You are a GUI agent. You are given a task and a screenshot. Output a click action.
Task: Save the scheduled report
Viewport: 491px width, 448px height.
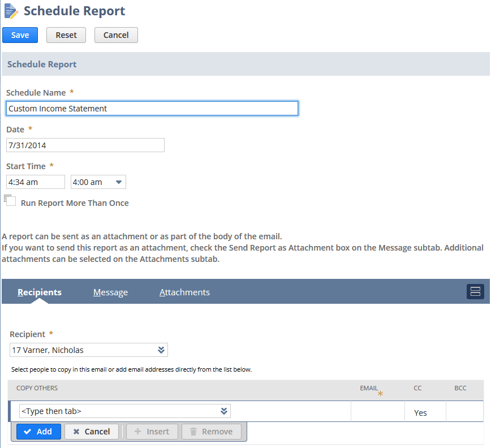click(20, 35)
